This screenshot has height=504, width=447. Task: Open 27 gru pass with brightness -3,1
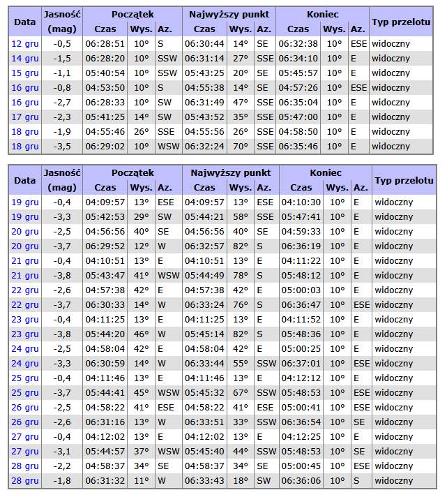(25, 451)
